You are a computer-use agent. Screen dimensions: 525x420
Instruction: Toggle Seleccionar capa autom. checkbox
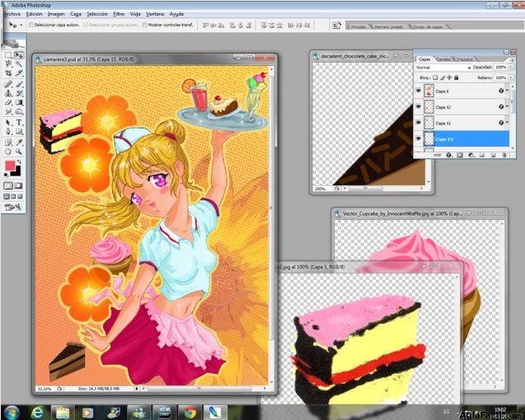point(31,25)
